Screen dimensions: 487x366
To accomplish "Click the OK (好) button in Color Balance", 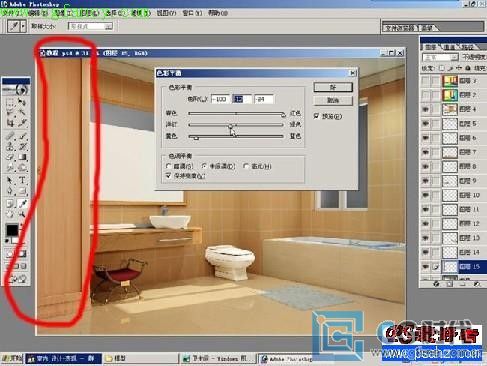I will [x=333, y=87].
